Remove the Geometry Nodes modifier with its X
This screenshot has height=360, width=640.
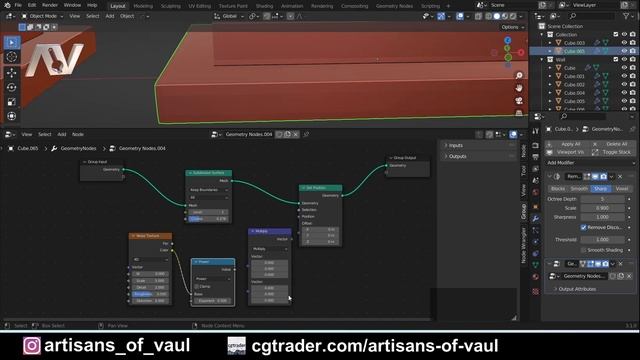click(x=620, y=264)
